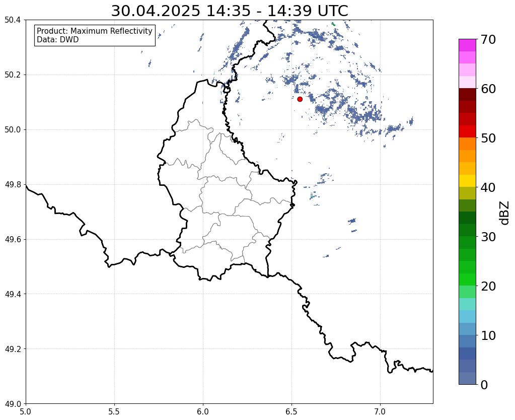The width and height of the screenshot is (515, 420).
Task: Click the latitude label 50.0
Action: tap(13, 130)
